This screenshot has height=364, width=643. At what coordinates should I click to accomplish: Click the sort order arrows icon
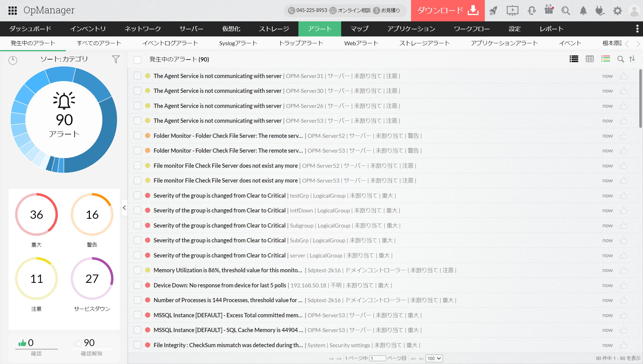click(632, 59)
